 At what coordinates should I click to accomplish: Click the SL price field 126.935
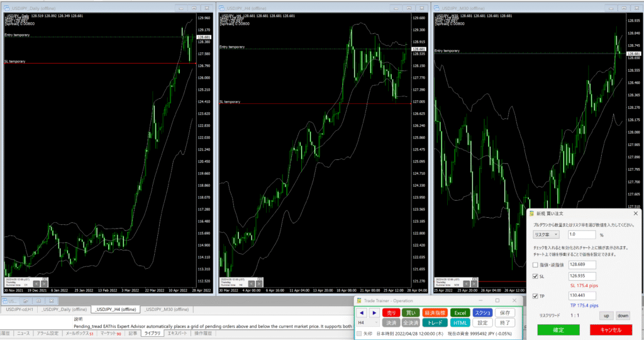click(582, 276)
